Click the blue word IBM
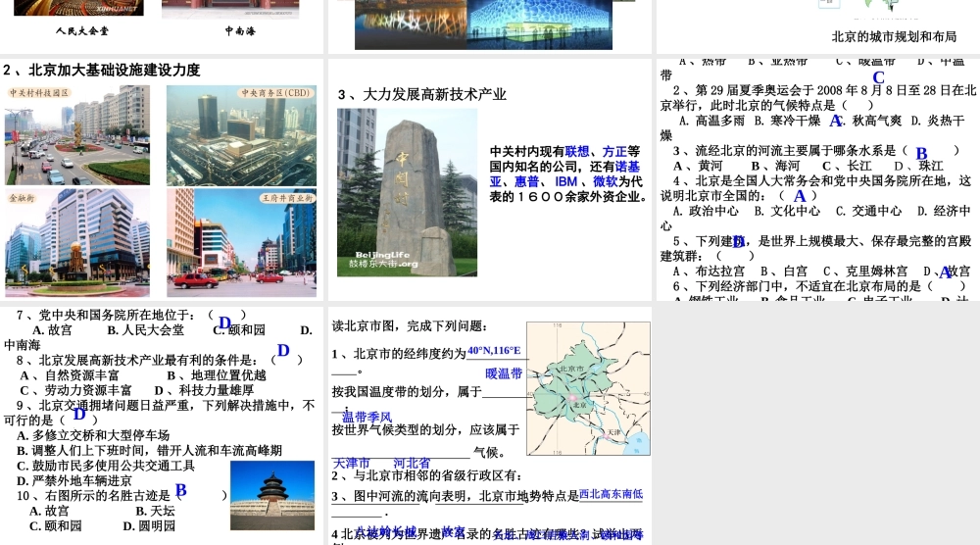The width and height of the screenshot is (980, 545). [x=565, y=181]
